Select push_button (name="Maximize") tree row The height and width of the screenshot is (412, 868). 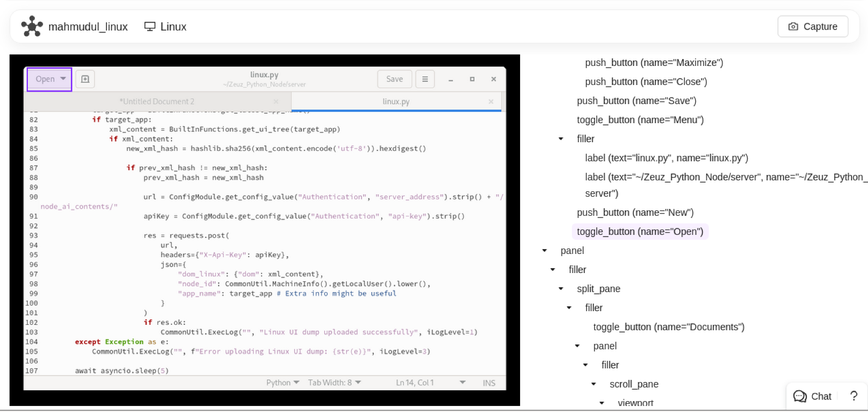click(654, 63)
